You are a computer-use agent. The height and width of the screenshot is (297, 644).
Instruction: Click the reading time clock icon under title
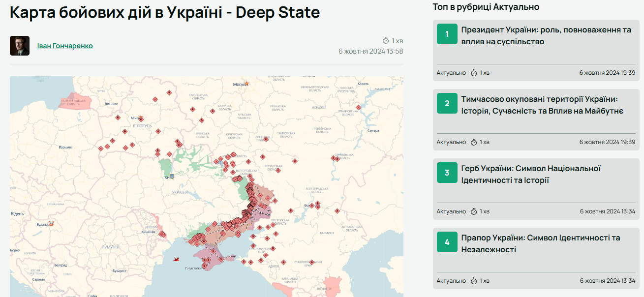386,40
